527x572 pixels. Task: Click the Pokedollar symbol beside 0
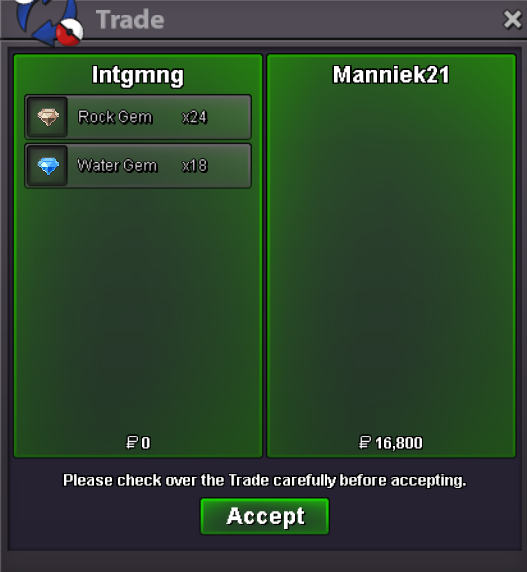[x=132, y=442]
